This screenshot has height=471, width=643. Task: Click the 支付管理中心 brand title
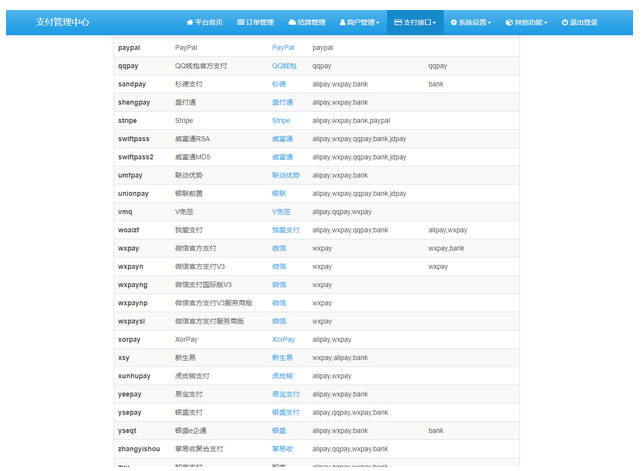(x=62, y=21)
